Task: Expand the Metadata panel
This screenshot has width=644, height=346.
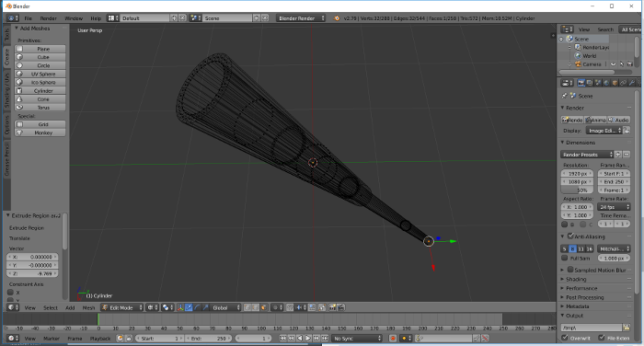Action: click(x=577, y=306)
